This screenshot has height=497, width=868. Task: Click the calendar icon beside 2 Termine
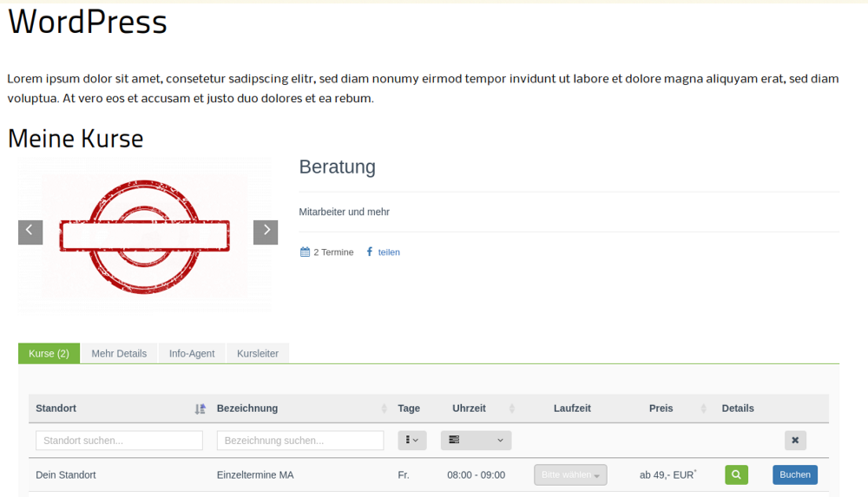coord(305,252)
